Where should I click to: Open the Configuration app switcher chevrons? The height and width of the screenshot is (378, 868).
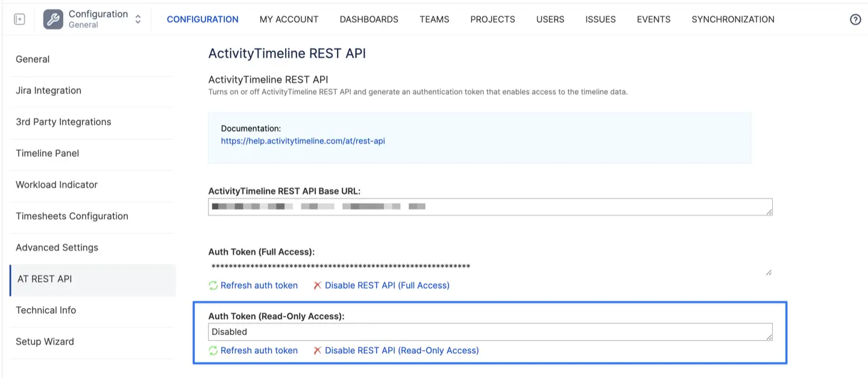(137, 19)
